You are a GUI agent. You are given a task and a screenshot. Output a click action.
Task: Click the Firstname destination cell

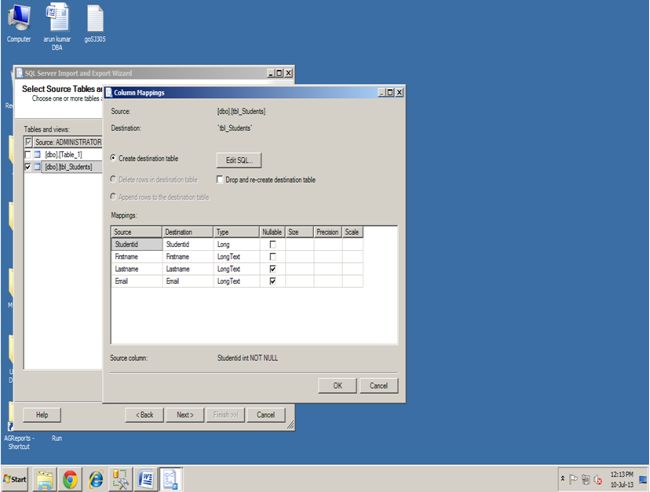click(x=188, y=257)
